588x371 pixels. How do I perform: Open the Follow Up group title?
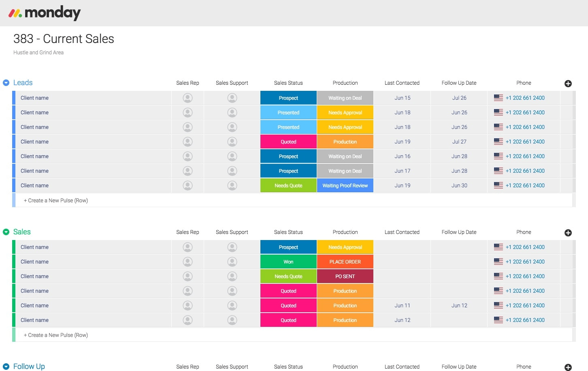pos(29,367)
